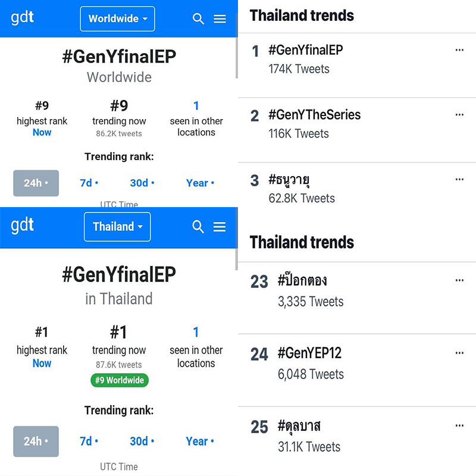Open the hamburger menu in the Thailand header

[220, 227]
